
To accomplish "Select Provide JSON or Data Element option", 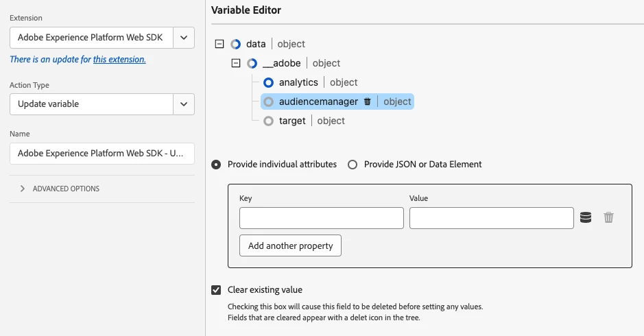I will [x=353, y=165].
